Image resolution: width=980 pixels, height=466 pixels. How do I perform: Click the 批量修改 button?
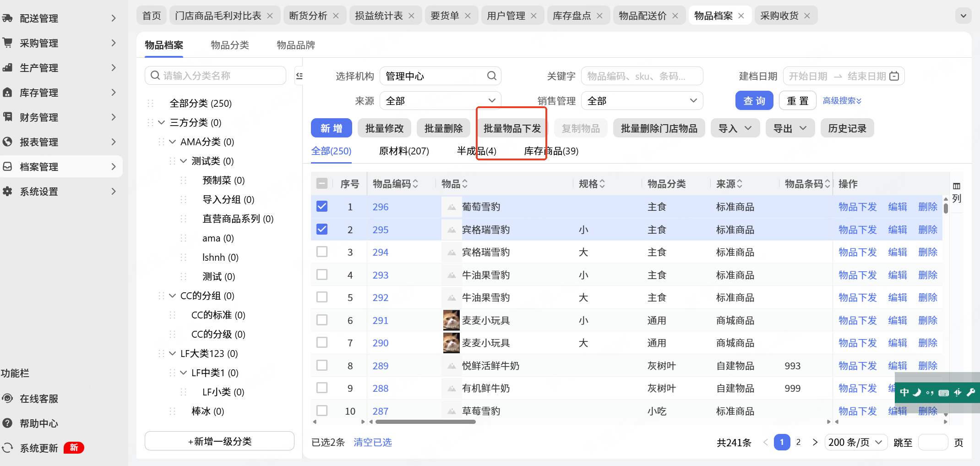click(385, 128)
